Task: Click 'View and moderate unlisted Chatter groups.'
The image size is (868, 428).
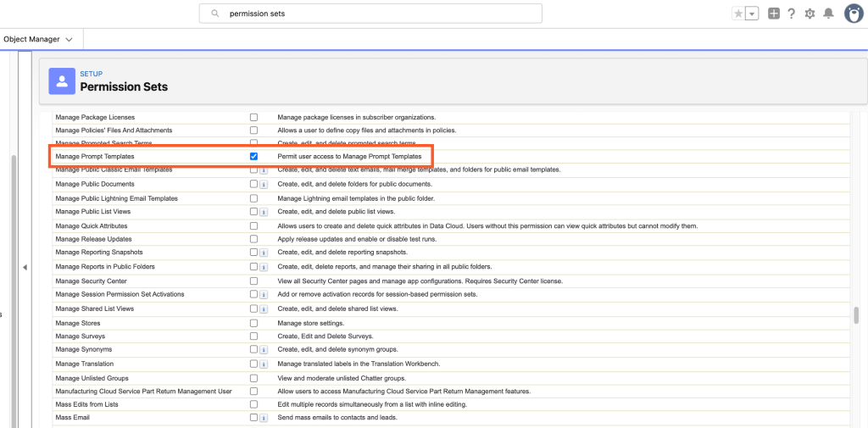Action: point(342,378)
